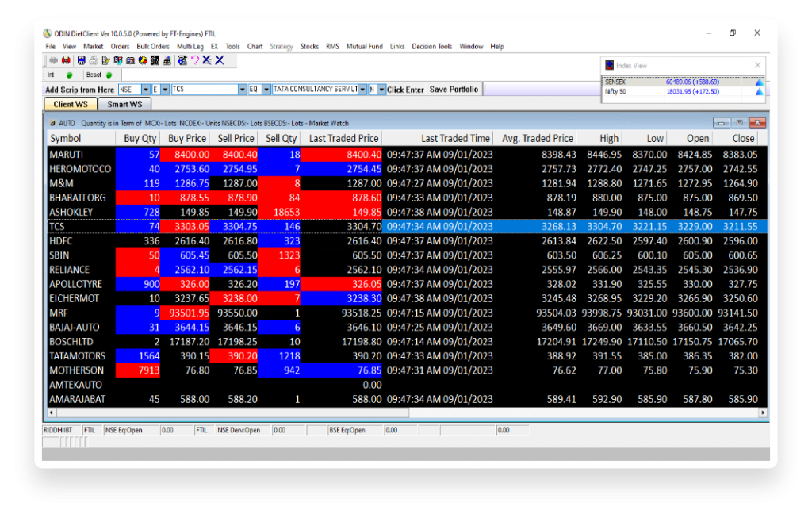Click the TCS scrip input field
The image size is (812, 518).
click(x=205, y=90)
